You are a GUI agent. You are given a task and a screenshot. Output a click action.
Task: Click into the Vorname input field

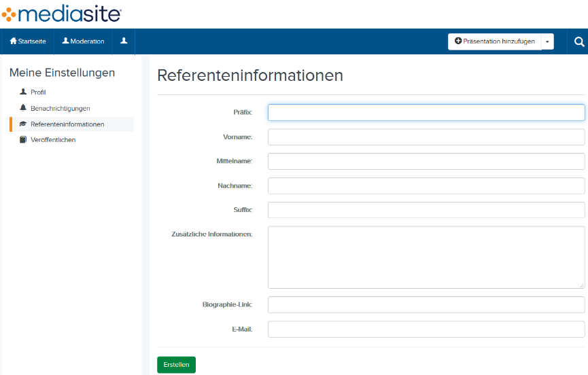tap(426, 137)
